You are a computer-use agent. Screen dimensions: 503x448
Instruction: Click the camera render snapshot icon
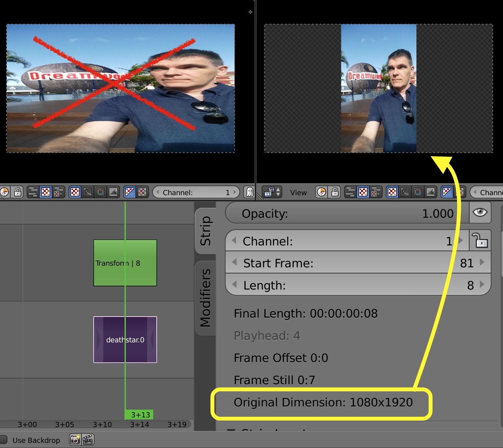75,440
